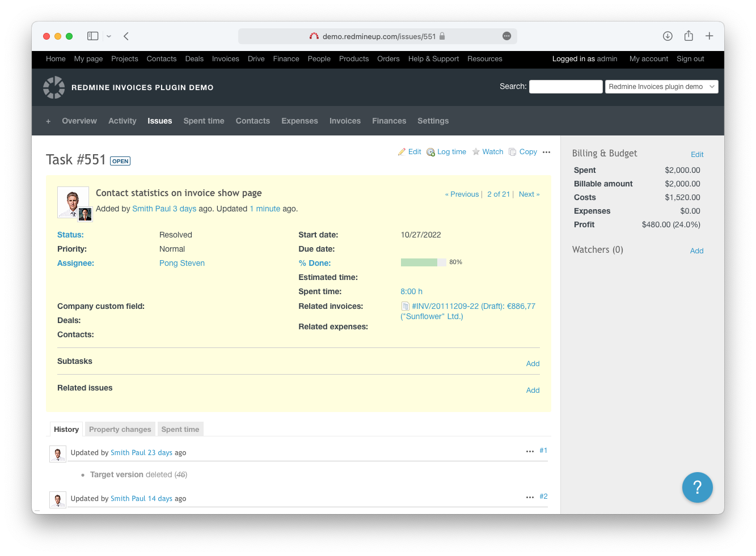Go to the Next issue link

(x=529, y=194)
